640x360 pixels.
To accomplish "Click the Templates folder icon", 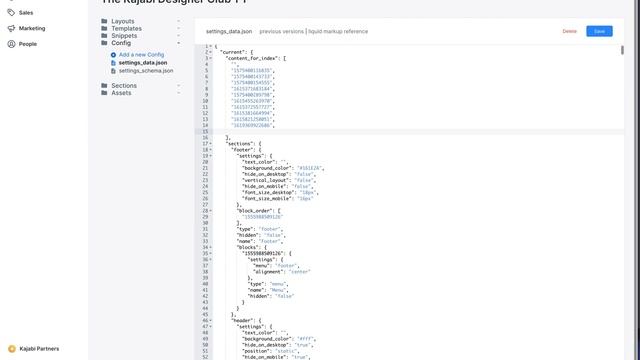I will coord(104,28).
